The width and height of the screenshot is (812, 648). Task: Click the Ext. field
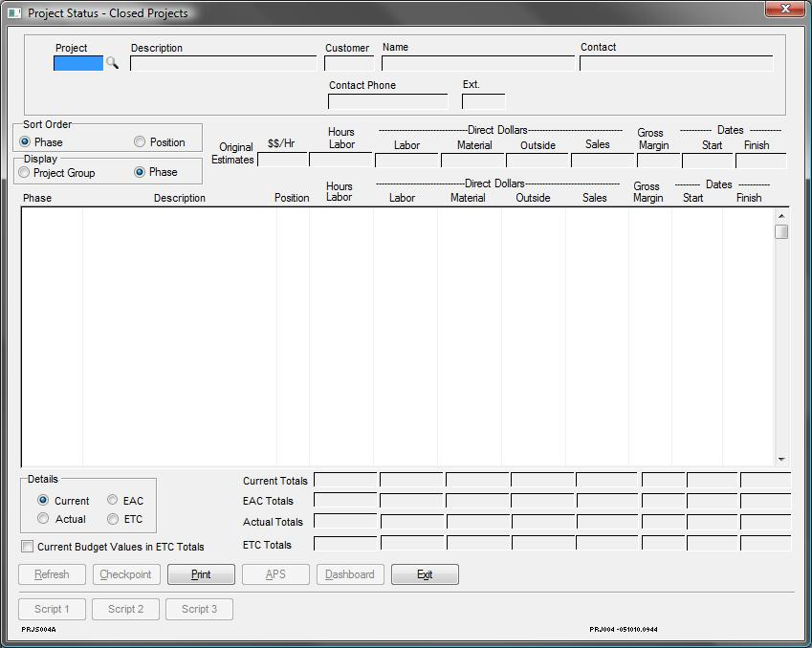click(x=484, y=101)
